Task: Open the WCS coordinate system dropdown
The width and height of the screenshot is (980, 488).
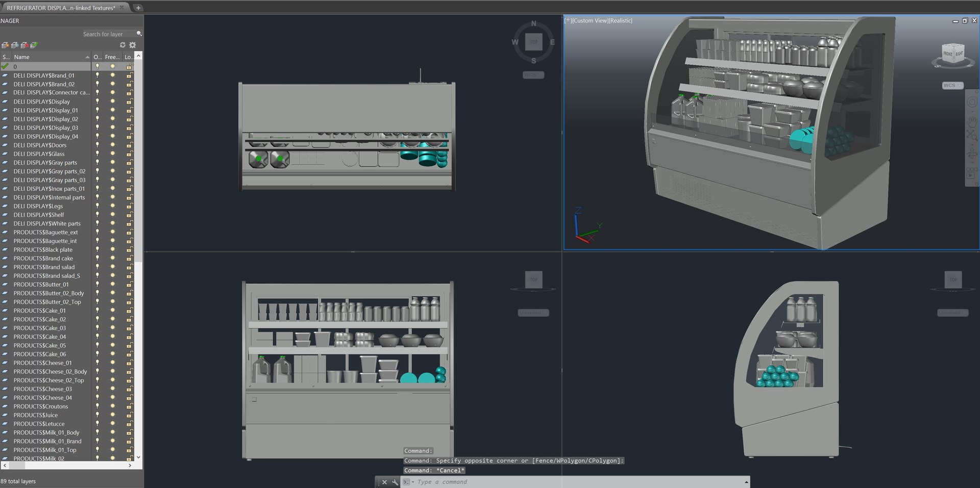Action: click(952, 85)
